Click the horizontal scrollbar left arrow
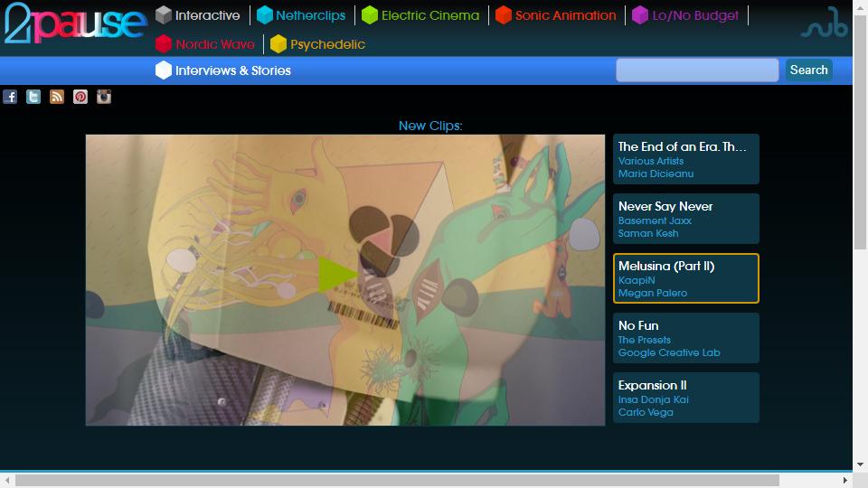This screenshot has height=488, width=868. tap(6, 480)
